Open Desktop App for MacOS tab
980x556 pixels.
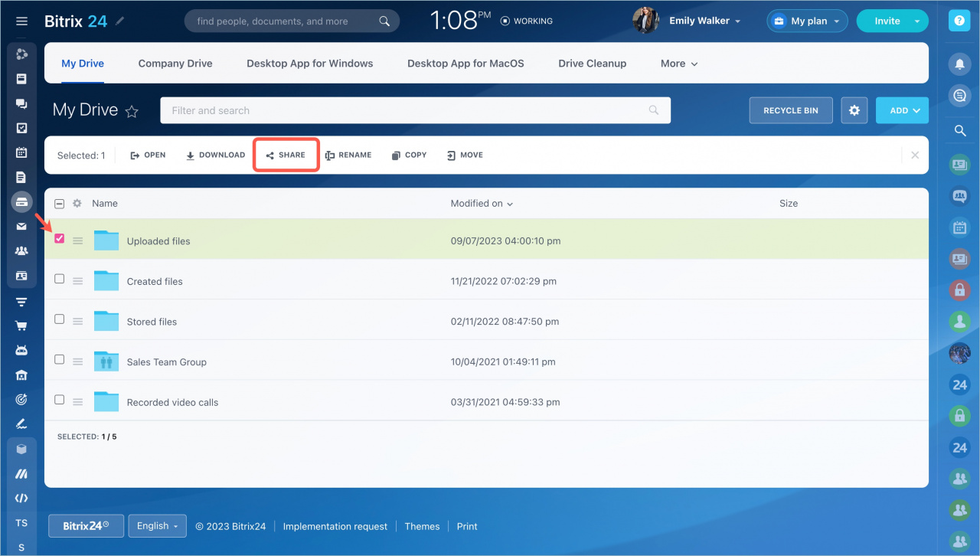[x=465, y=64]
